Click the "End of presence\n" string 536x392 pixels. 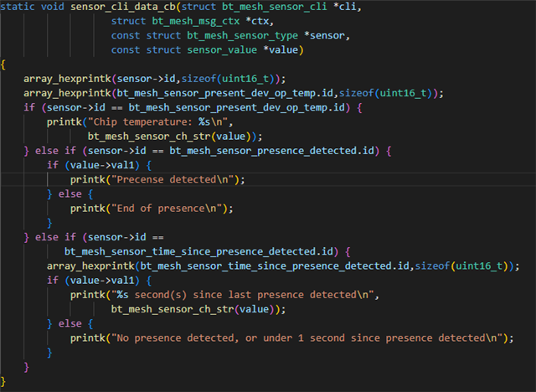(167, 209)
